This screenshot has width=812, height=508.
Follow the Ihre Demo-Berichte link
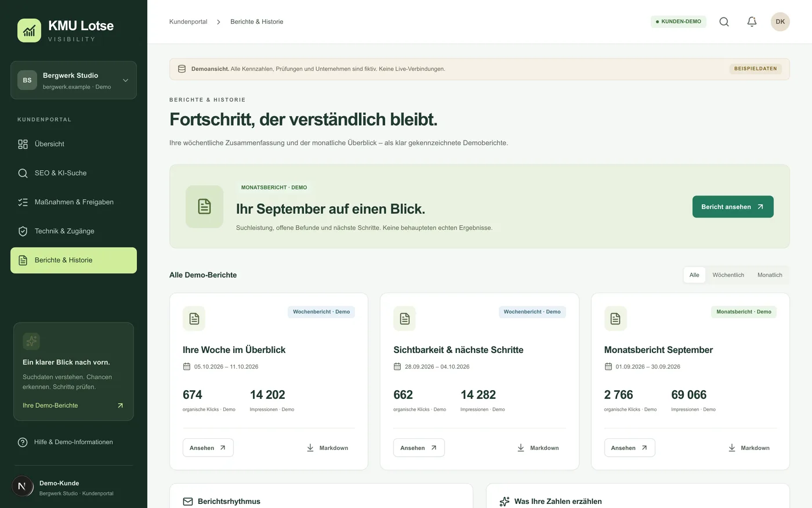(73, 405)
